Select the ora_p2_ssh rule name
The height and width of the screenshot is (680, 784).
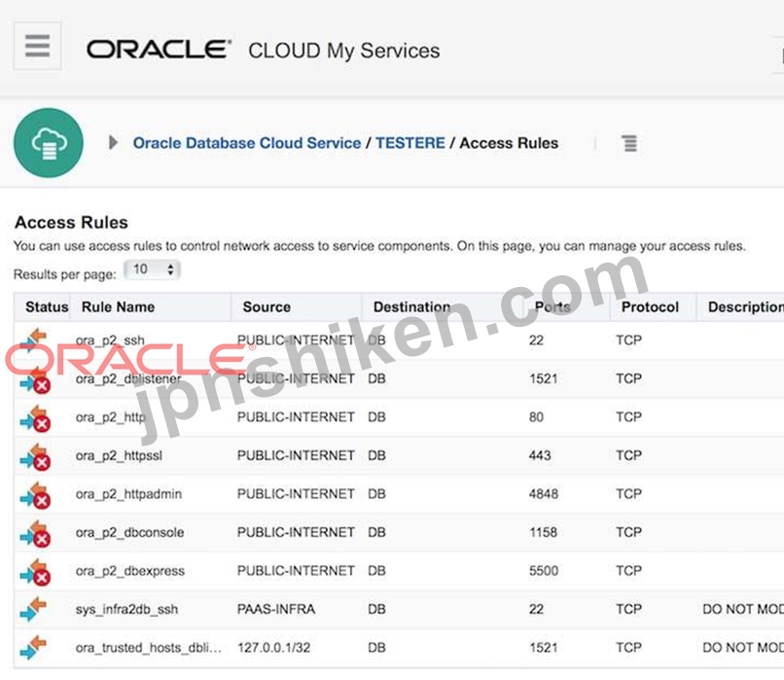coord(110,340)
